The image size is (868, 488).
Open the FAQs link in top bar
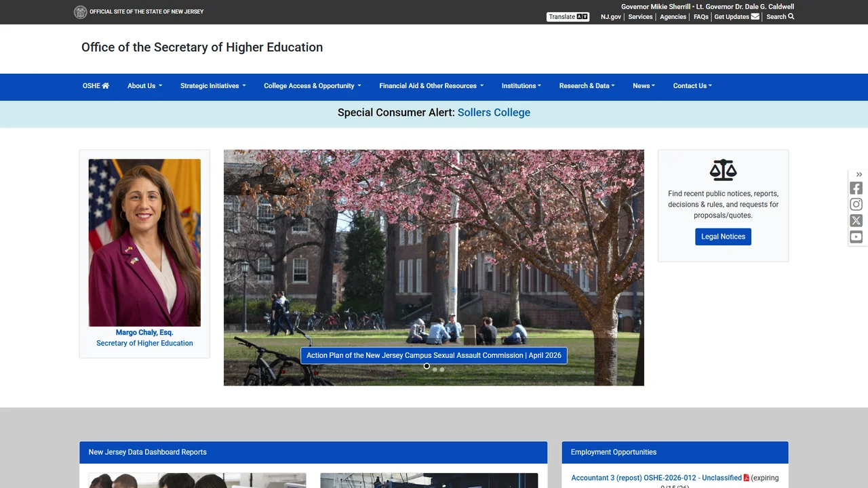(701, 17)
